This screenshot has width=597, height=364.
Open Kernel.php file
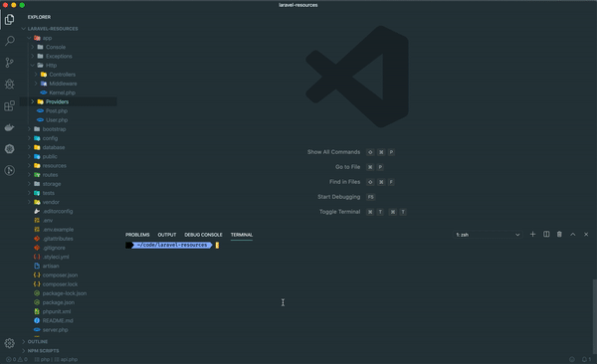coord(62,92)
